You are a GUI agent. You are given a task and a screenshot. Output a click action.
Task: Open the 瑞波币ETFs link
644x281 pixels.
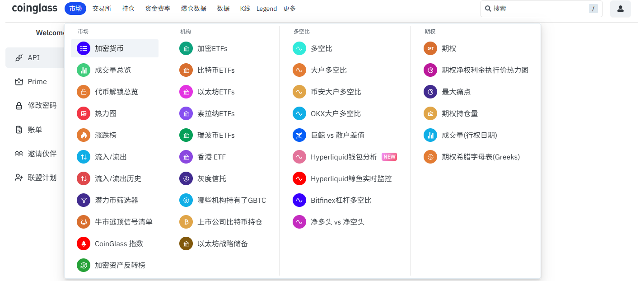point(216,135)
